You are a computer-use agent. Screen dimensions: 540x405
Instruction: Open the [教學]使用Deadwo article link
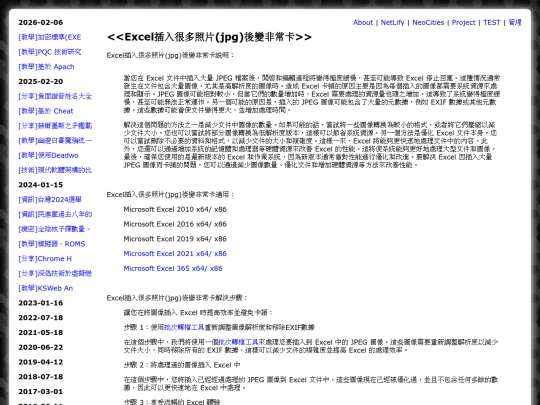coord(48,155)
